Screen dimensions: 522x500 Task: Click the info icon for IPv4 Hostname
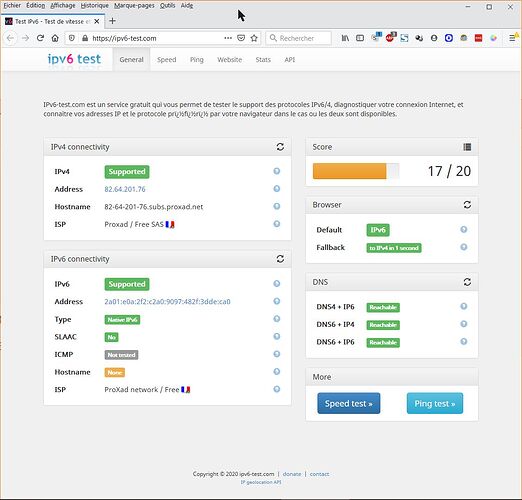pyautogui.click(x=277, y=206)
